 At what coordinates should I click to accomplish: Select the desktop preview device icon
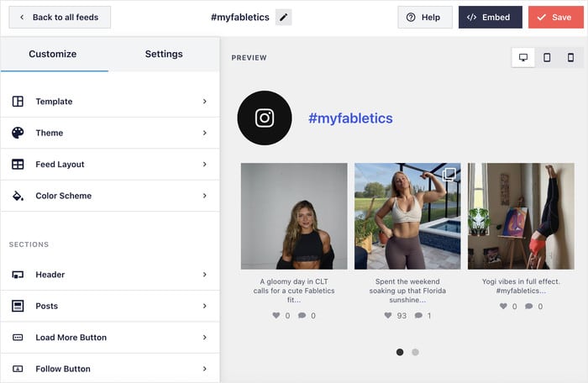(523, 57)
